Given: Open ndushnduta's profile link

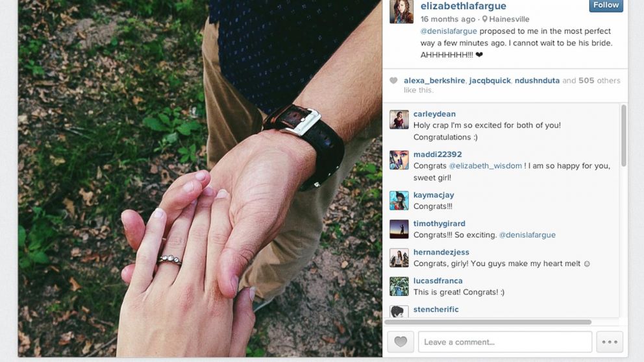Looking at the screenshot, I should (537, 80).
